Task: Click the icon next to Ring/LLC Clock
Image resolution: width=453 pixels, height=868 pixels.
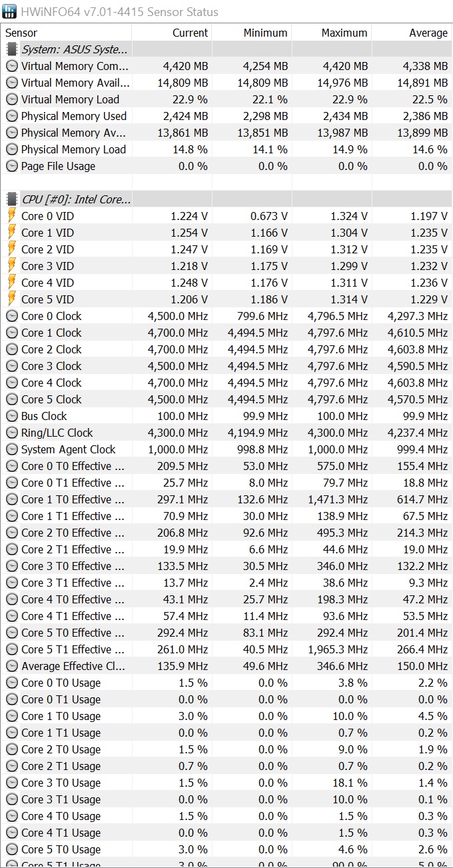Action: [12, 433]
